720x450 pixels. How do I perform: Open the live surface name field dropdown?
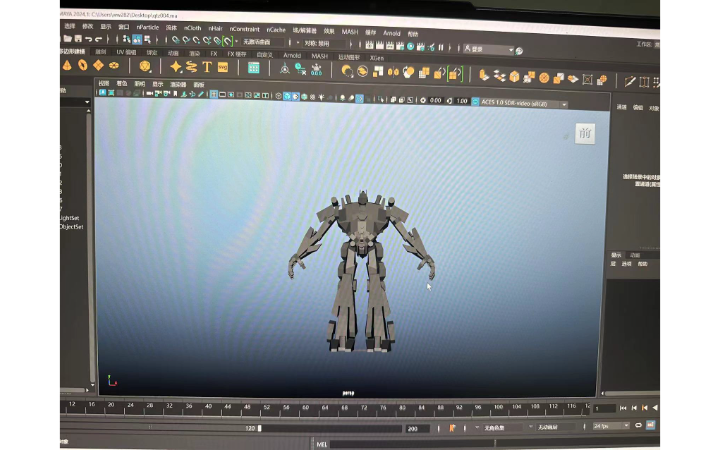tap(263, 42)
